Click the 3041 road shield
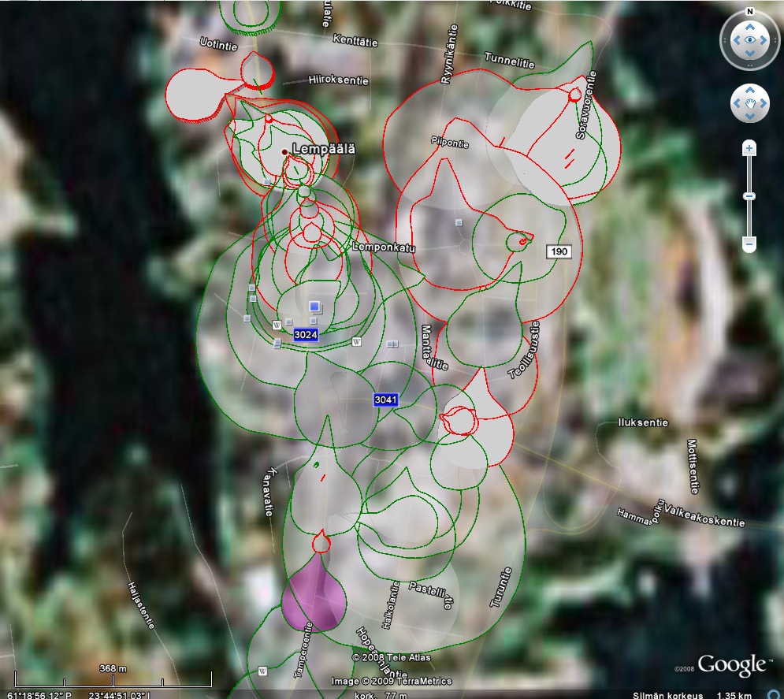The width and height of the screenshot is (784, 699). pyautogui.click(x=386, y=400)
